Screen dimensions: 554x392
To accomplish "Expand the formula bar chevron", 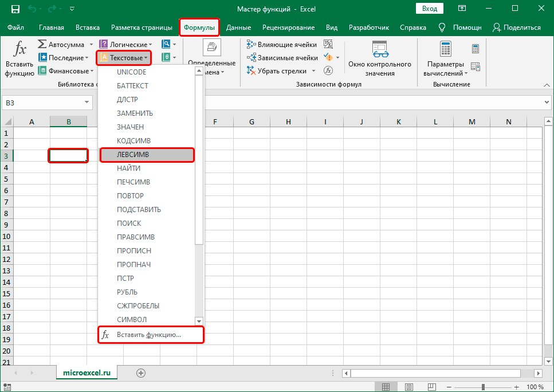I will coord(547,103).
